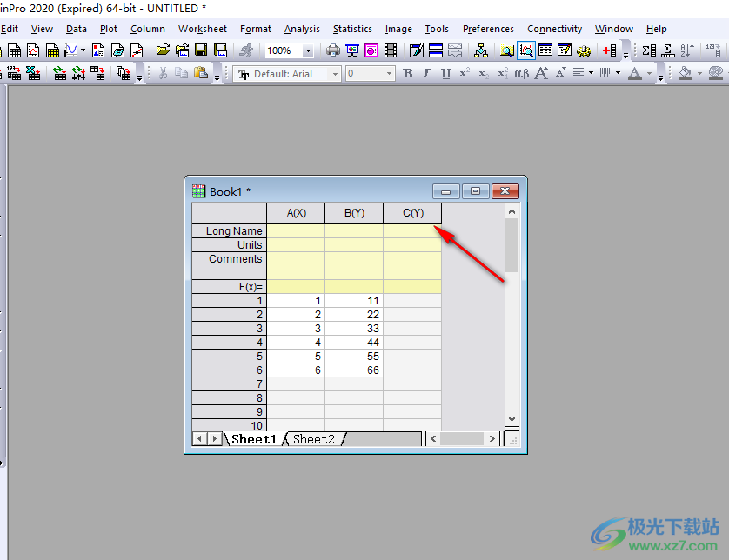
Task: Open project file with folder icon
Action: coord(163,50)
